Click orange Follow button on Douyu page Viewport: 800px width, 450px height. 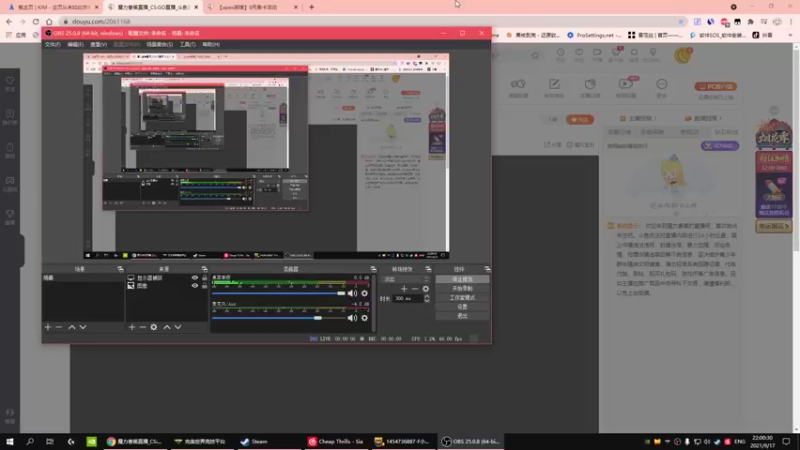pyautogui.click(x=580, y=119)
